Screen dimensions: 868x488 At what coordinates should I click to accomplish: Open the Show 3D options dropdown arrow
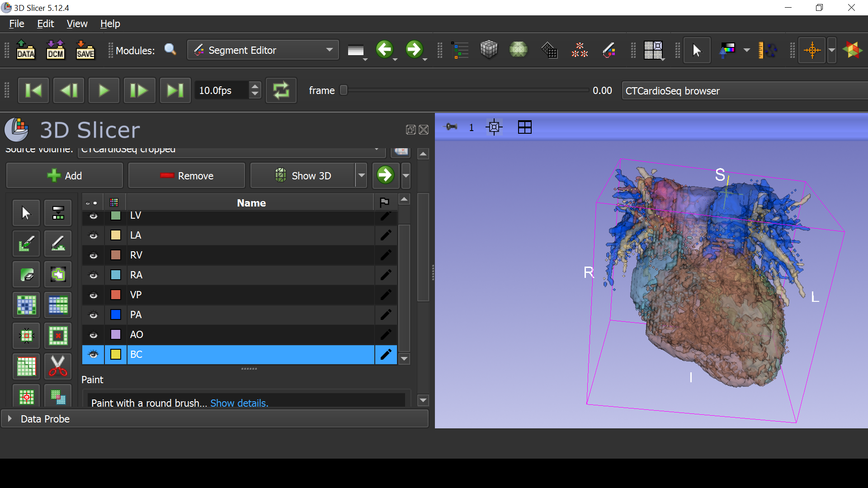361,175
